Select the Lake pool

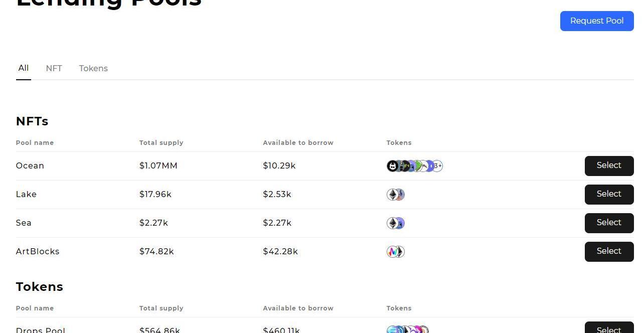click(609, 195)
